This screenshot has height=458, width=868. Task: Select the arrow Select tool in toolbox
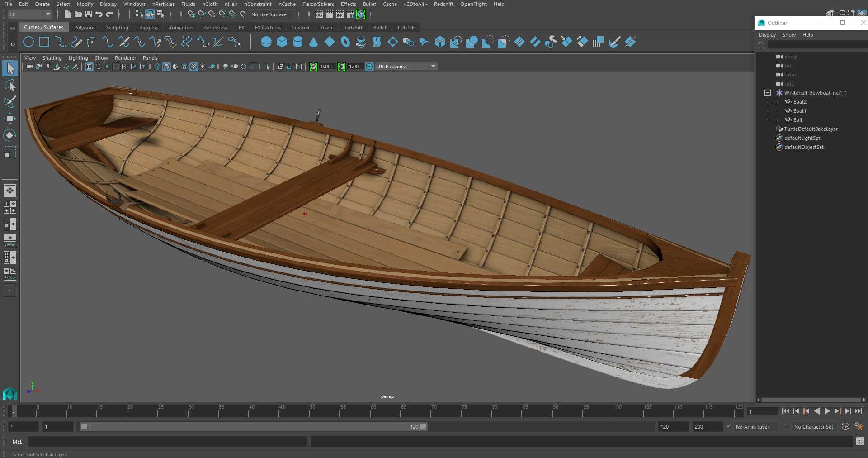pyautogui.click(x=10, y=69)
